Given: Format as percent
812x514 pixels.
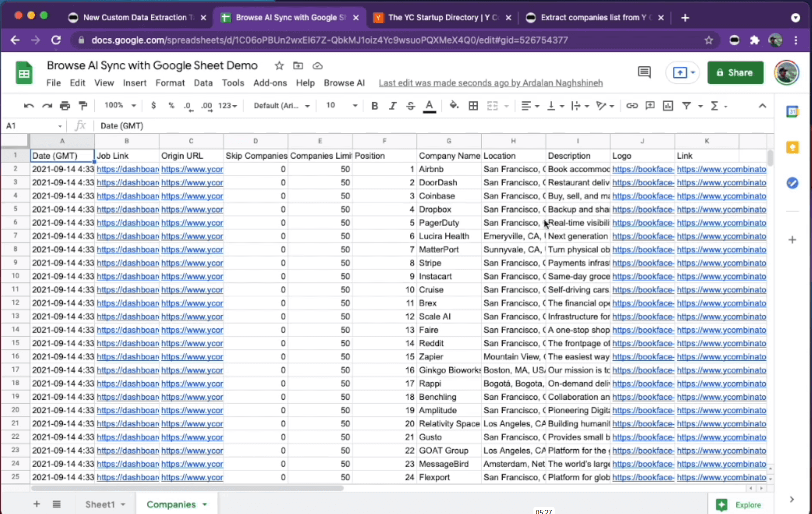Looking at the screenshot, I should pos(171,106).
